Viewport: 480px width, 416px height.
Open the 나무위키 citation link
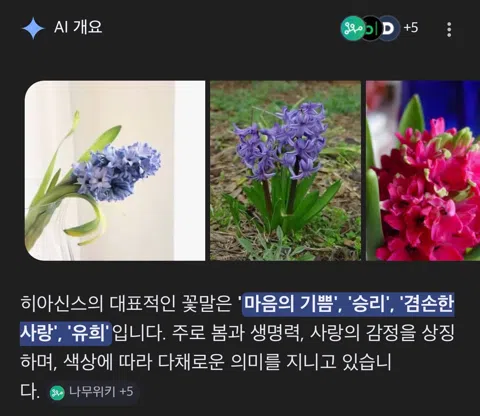92,392
